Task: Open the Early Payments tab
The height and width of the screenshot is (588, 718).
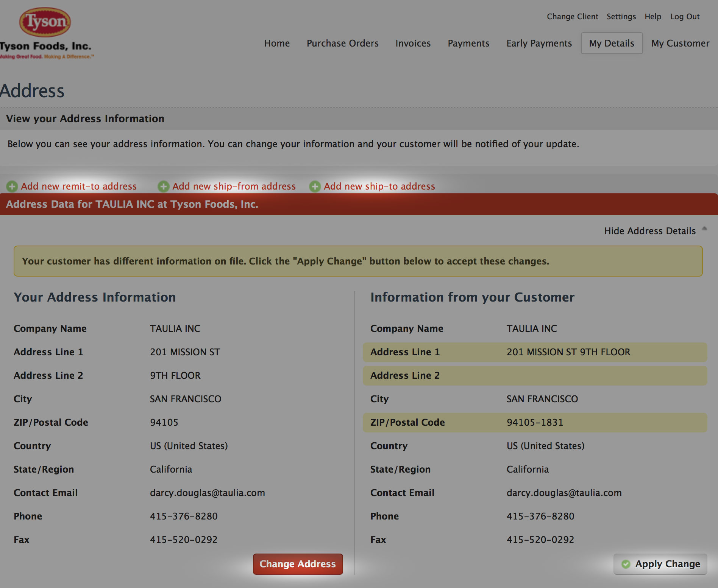Action: 539,43
